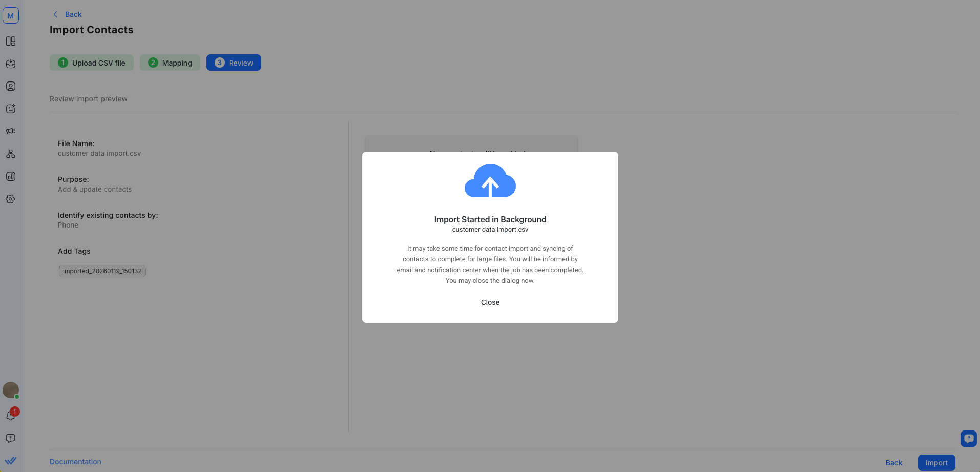
Task: Go to the Mapping step
Action: (x=170, y=63)
